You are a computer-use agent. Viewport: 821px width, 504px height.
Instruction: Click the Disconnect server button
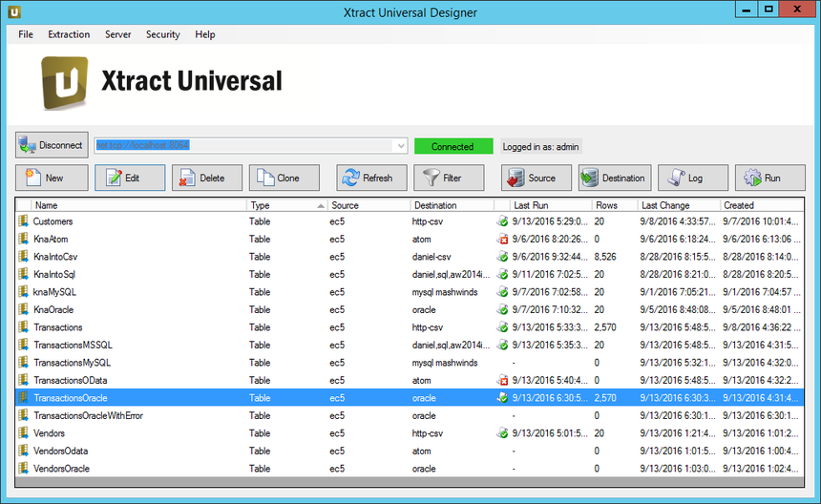pos(52,145)
